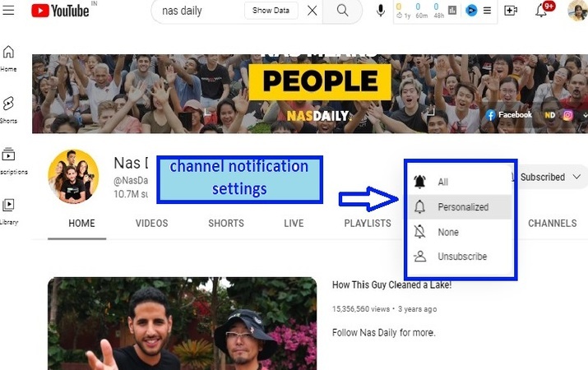Viewport: 588px width, 370px height.
Task: Click the Create video icon
Action: tap(511, 11)
